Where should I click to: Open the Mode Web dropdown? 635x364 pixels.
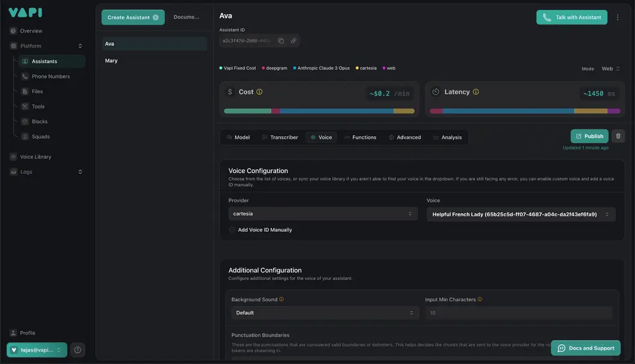(611, 68)
